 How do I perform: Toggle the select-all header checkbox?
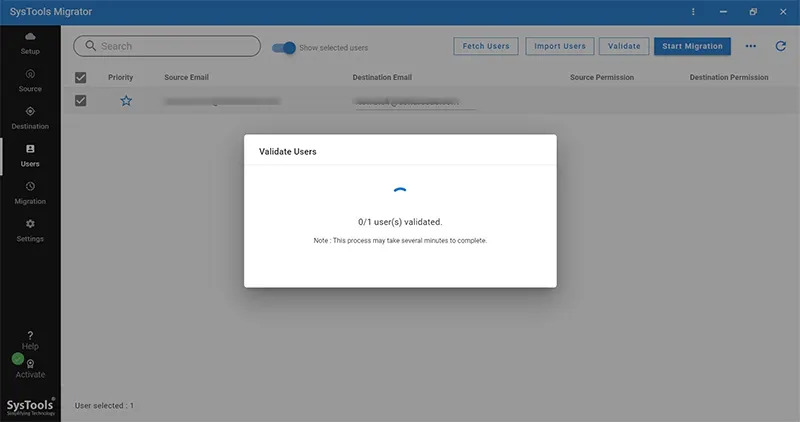81,78
